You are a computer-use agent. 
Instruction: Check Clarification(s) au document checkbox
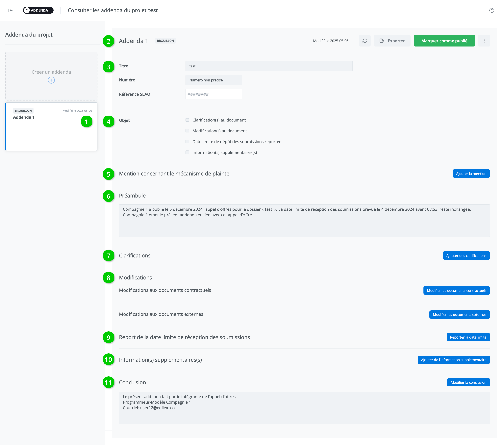click(187, 120)
